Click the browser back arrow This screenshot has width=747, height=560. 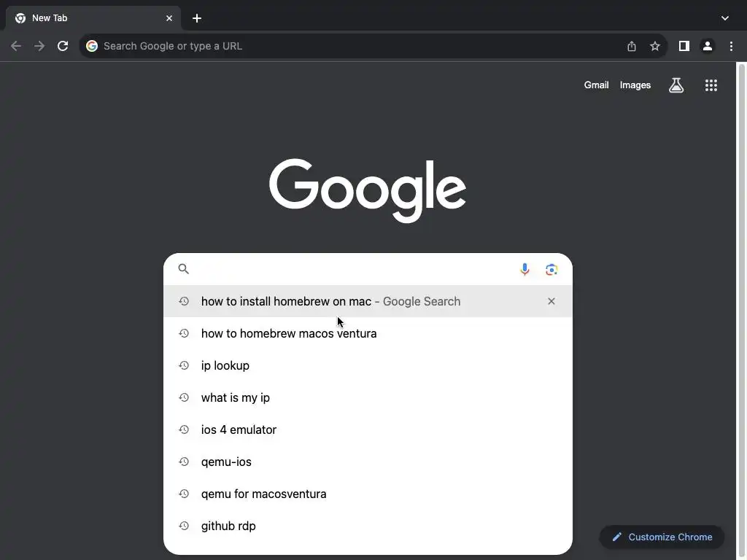point(16,46)
